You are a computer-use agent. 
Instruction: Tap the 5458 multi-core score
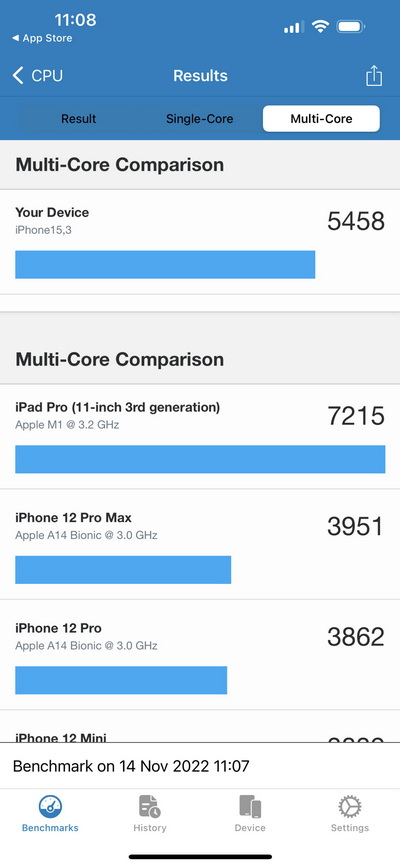pos(356,221)
